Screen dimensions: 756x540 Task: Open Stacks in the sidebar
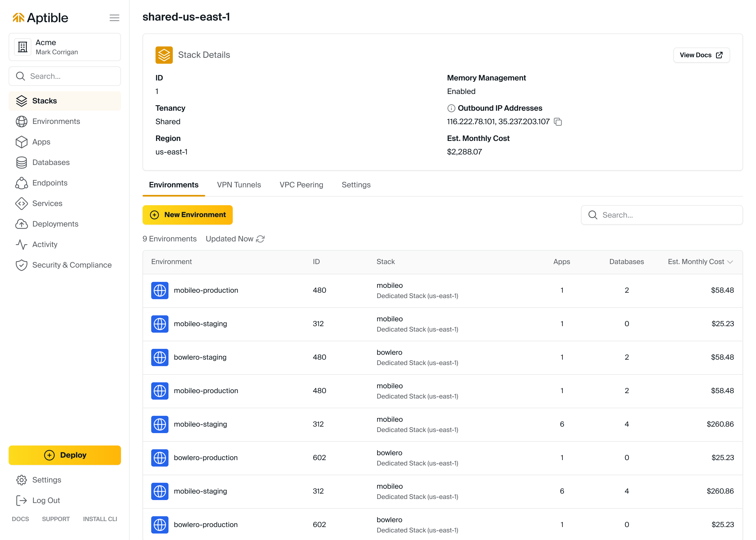[x=65, y=101]
